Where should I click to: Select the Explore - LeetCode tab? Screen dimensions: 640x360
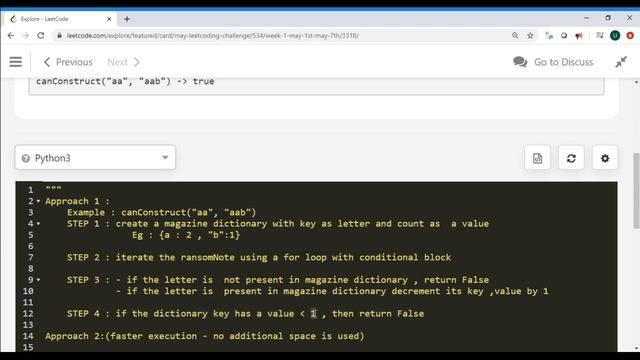(x=59, y=19)
